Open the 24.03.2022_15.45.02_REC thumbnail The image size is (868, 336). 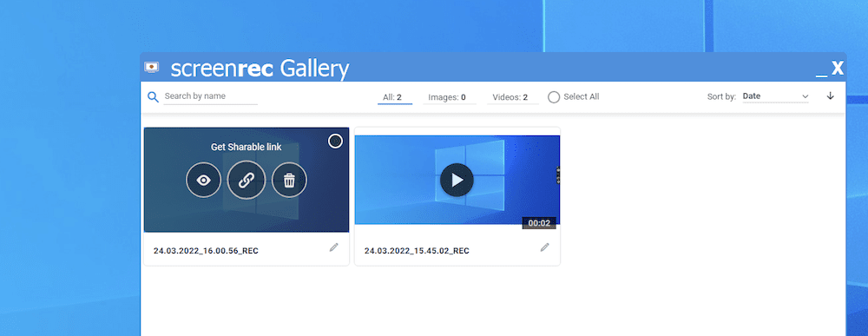tap(457, 180)
